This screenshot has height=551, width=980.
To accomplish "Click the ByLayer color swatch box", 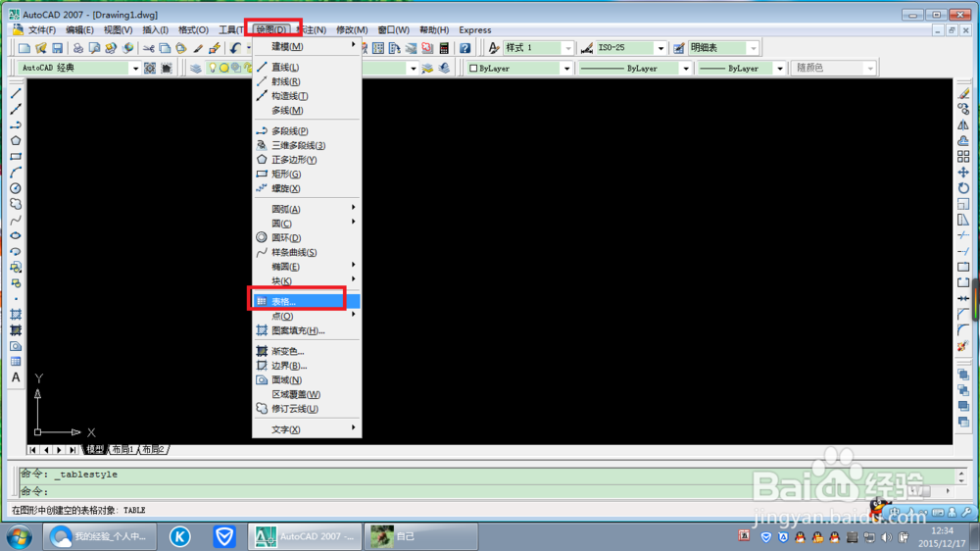I will click(473, 69).
